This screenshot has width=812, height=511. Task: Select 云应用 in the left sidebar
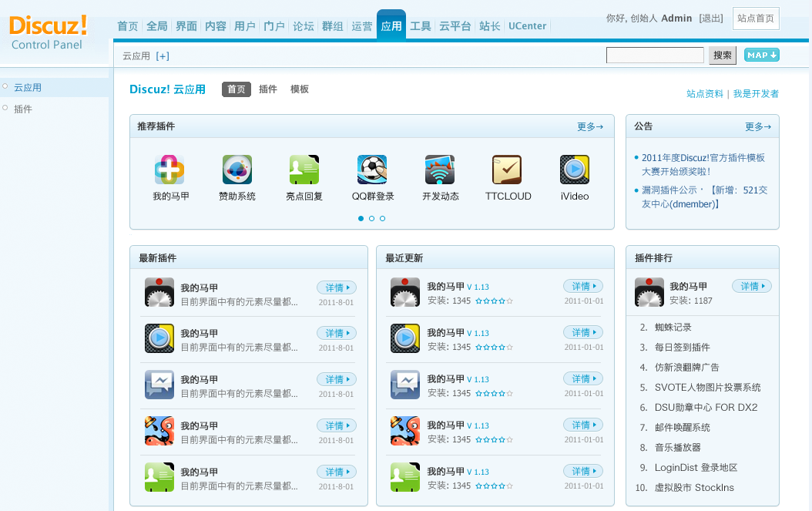point(28,88)
